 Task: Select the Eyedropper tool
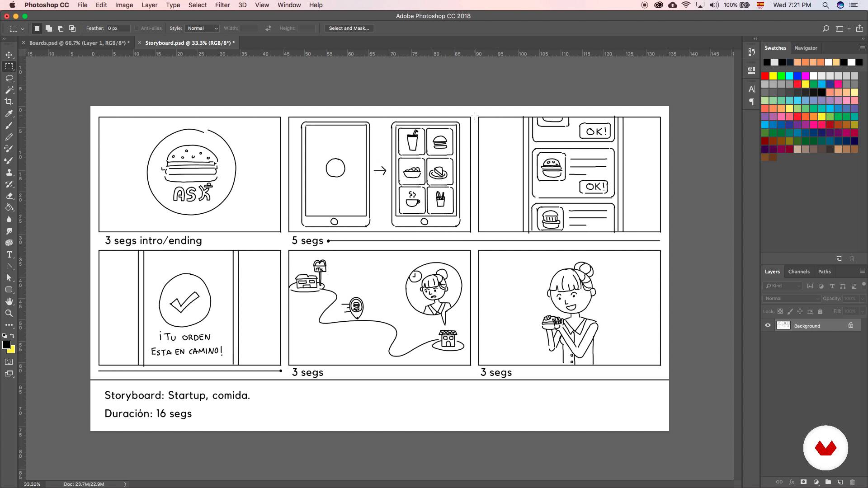[x=9, y=113]
